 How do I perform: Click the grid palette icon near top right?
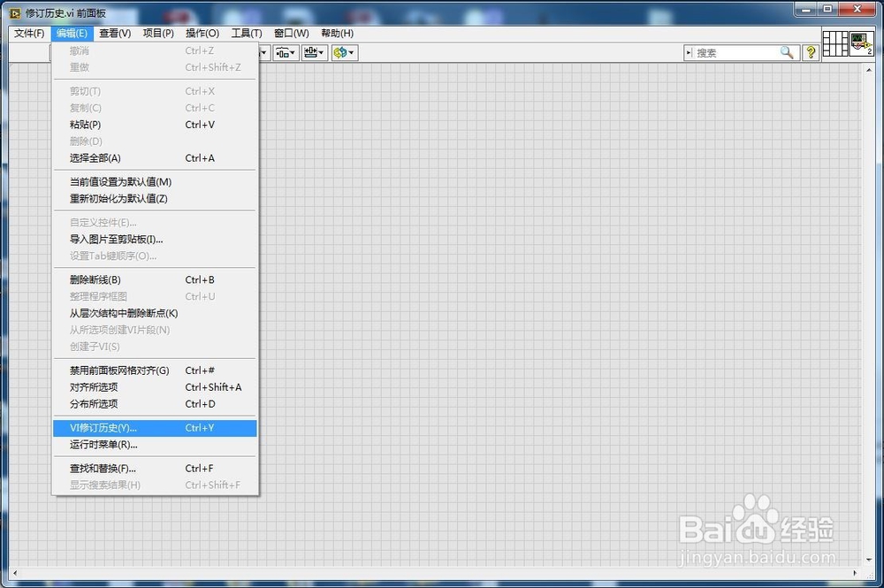pos(834,45)
